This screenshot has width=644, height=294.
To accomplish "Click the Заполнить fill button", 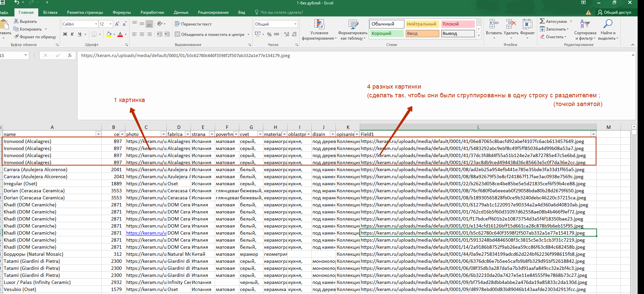I will coord(554,29).
